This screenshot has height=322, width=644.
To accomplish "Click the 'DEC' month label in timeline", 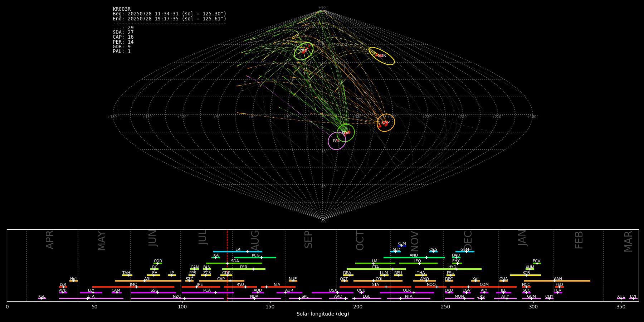I will click(468, 240).
